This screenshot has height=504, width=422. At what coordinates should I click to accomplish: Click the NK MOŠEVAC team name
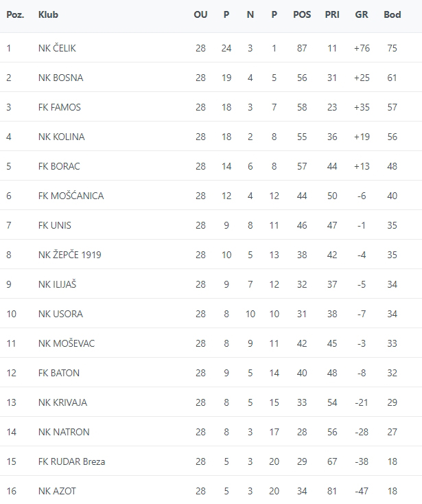pos(67,343)
